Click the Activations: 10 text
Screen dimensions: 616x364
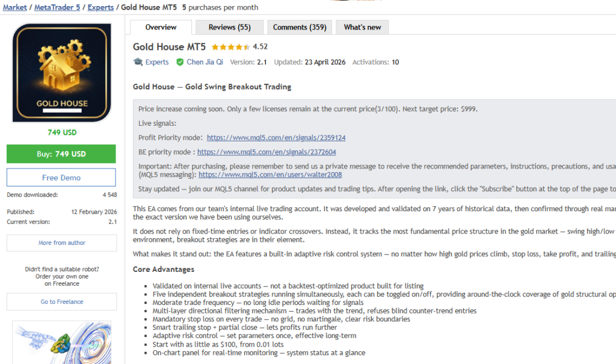coord(375,62)
